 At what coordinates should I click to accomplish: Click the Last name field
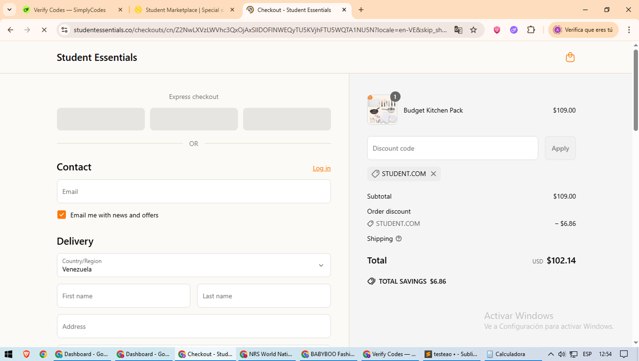coord(264,296)
